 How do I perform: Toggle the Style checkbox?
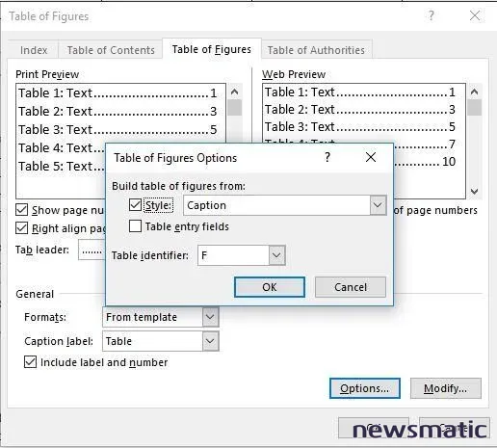click(x=135, y=205)
